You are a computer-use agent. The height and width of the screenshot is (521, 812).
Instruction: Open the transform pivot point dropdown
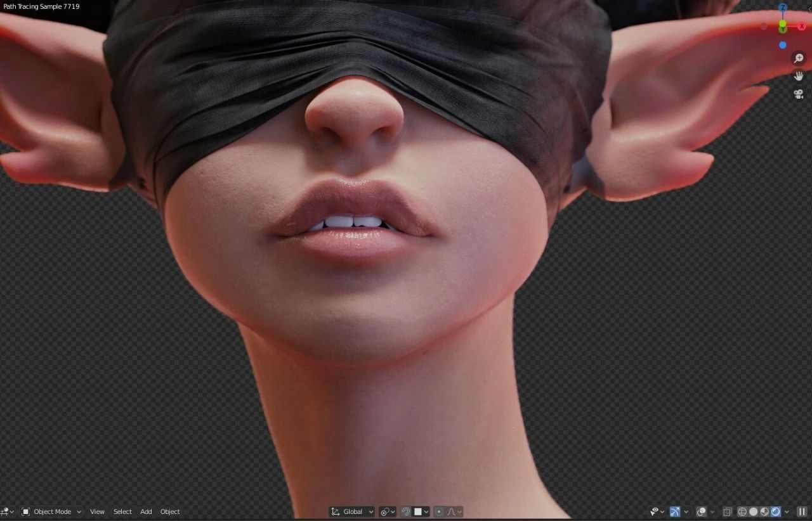click(388, 511)
